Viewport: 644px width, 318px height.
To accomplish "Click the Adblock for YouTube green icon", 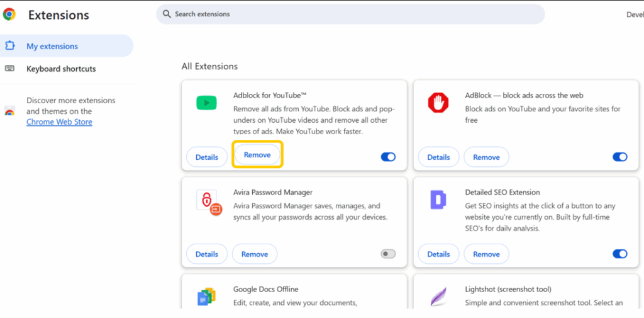I will (x=206, y=103).
